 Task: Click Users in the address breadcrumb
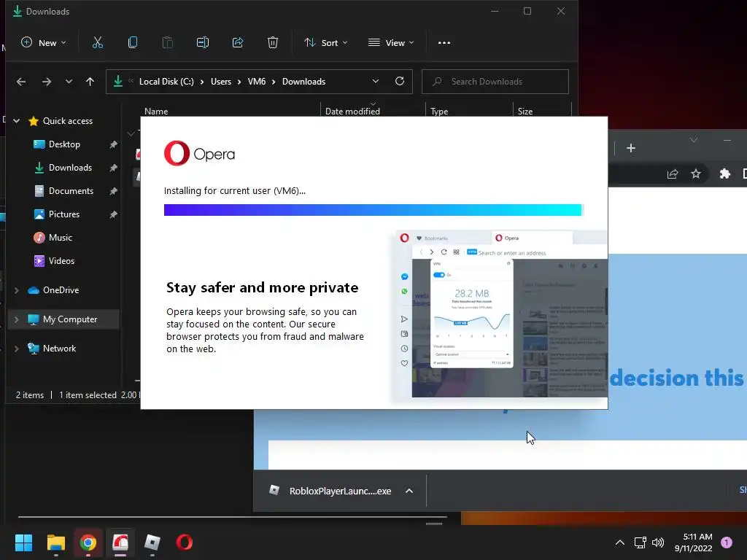tap(221, 82)
